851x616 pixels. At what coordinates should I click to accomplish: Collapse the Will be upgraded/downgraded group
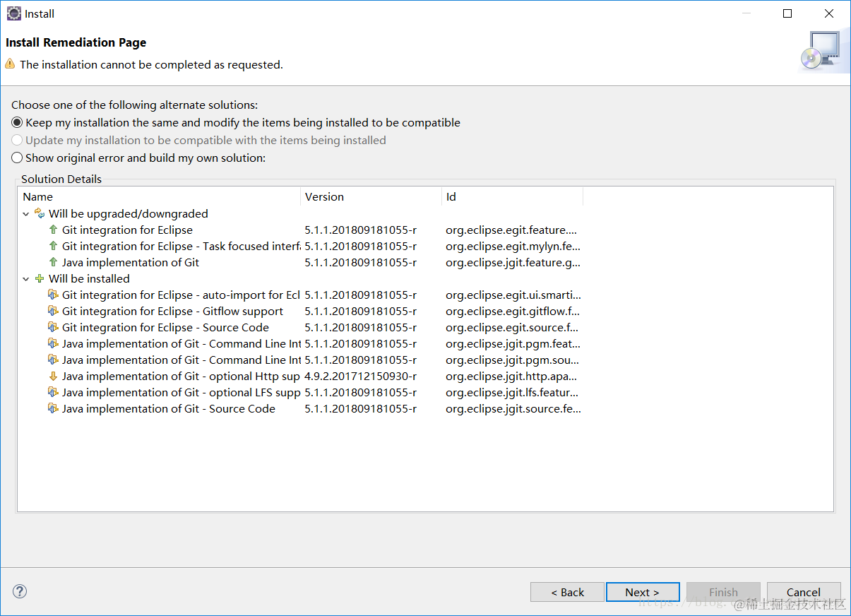point(26,214)
